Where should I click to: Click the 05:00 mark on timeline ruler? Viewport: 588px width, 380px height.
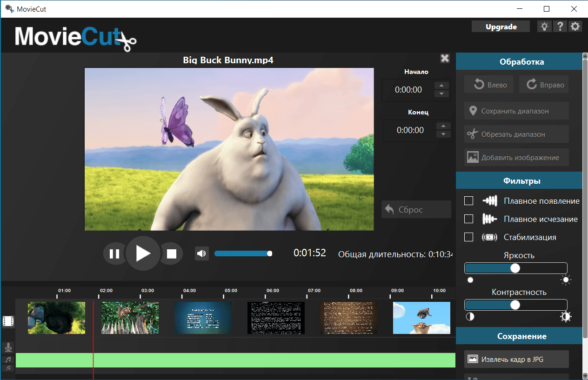point(231,291)
